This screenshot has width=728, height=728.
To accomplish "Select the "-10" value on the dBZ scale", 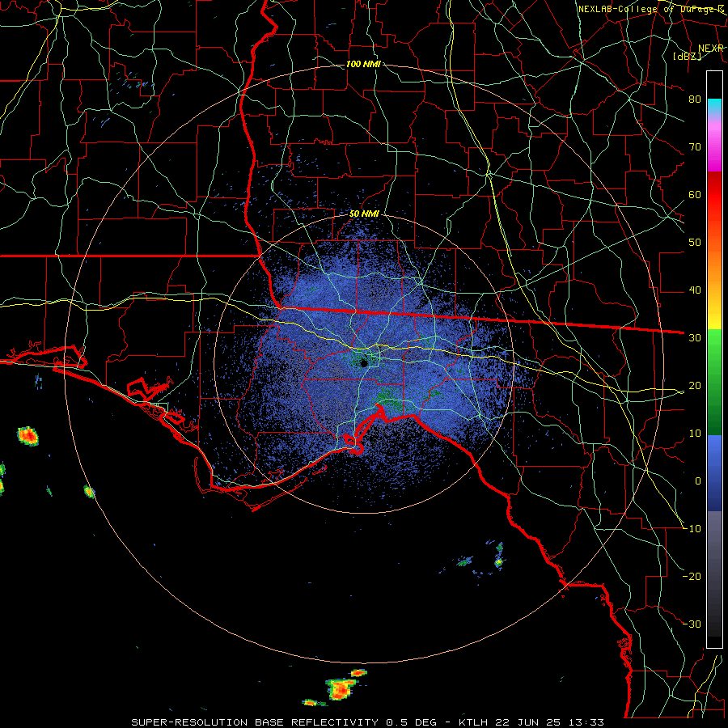I will (692, 528).
